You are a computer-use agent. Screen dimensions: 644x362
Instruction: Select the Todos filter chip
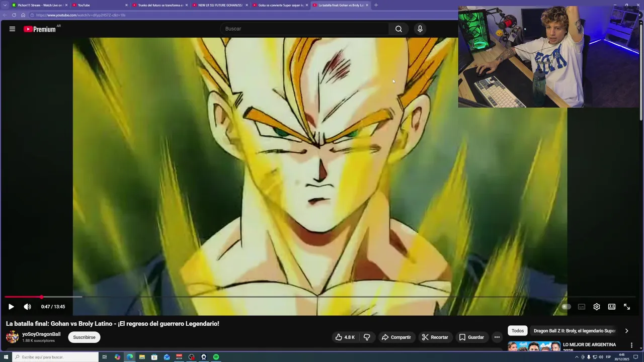(518, 331)
